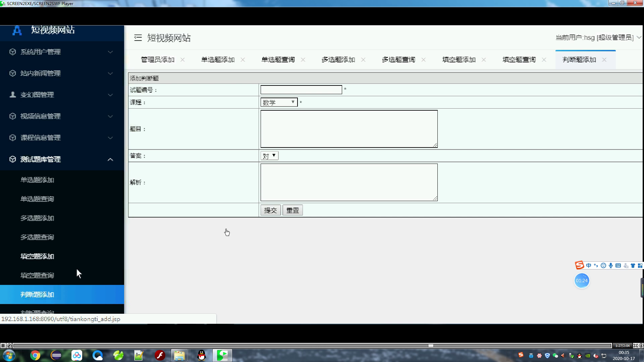This screenshot has height=362, width=644.
Task: Switch to the 单选题添加 tab
Action: click(218, 60)
